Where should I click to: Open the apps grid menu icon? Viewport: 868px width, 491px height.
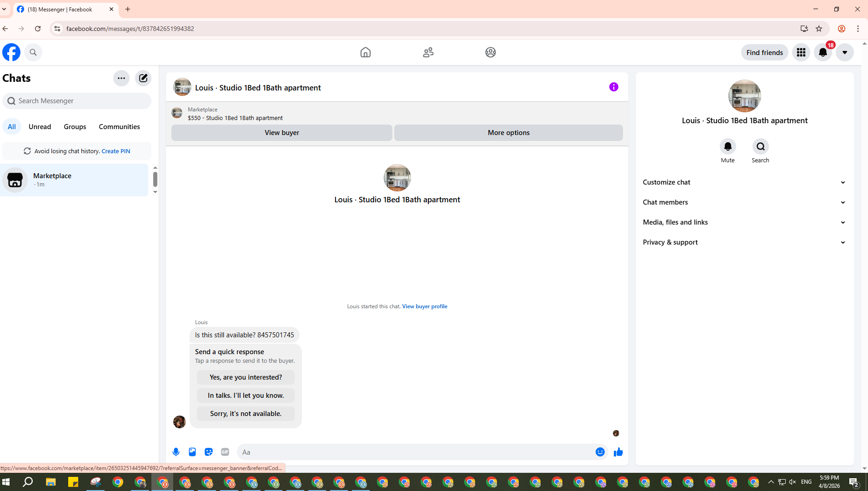[x=801, y=52]
